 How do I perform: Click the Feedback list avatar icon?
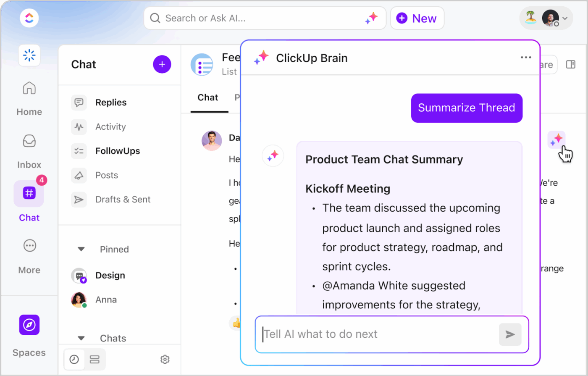(x=202, y=64)
